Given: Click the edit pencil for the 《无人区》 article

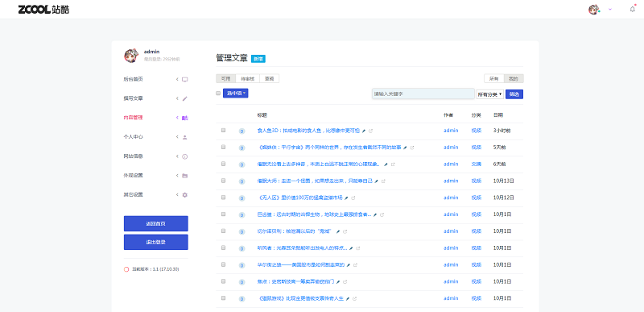Looking at the screenshot, I should point(346,198).
